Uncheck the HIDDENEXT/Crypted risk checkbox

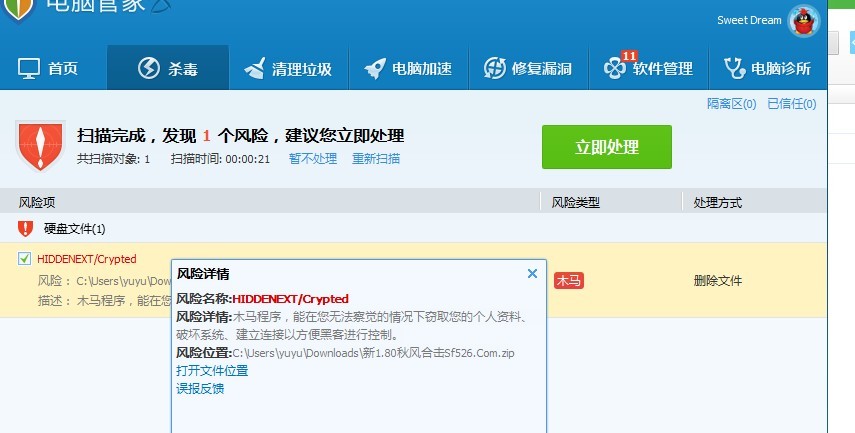24,258
